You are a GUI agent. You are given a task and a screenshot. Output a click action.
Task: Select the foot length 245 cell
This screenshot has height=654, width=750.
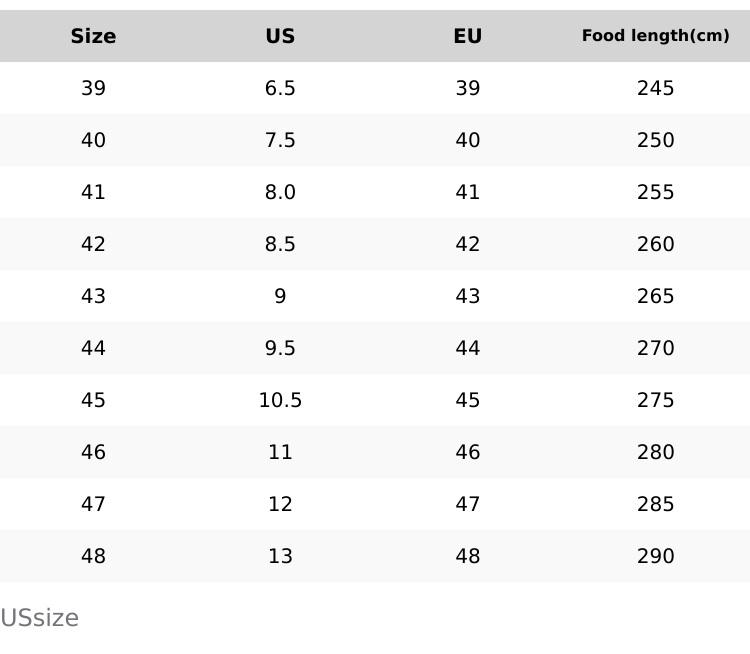pyautogui.click(x=655, y=88)
